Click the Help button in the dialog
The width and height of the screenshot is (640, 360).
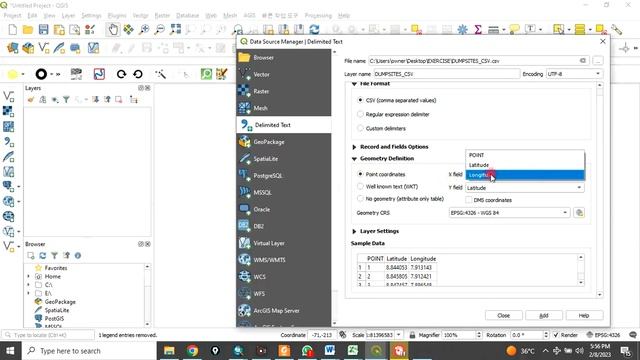[x=584, y=316]
